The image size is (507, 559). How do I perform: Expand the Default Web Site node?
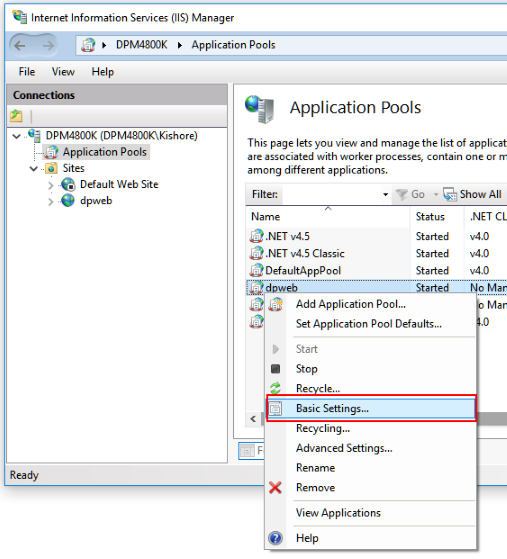pyautogui.click(x=51, y=185)
